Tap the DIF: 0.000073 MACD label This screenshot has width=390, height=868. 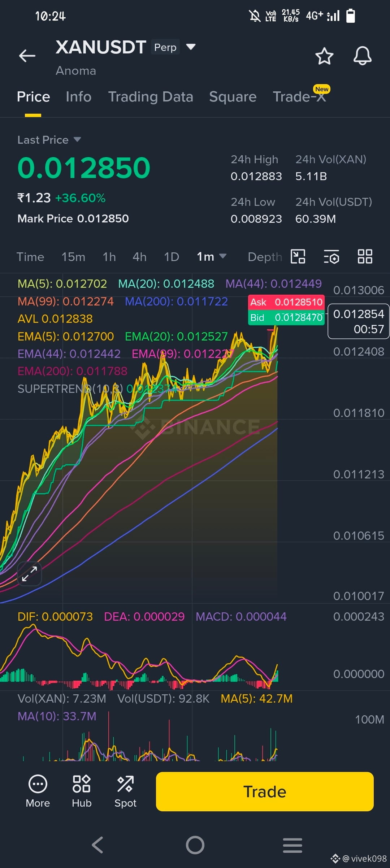55,616
